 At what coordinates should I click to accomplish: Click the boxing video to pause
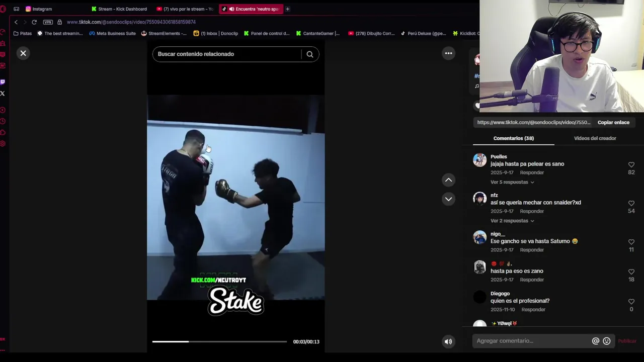pyautogui.click(x=235, y=197)
